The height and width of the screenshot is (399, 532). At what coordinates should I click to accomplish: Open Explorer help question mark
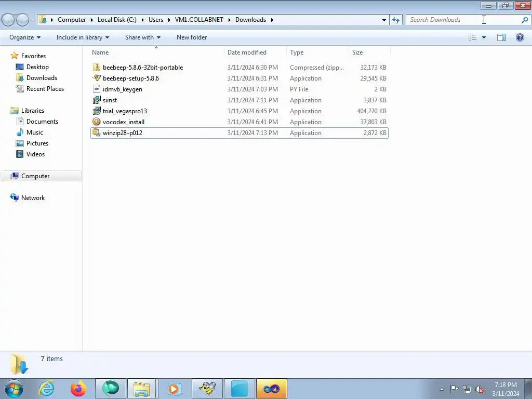[x=520, y=37]
